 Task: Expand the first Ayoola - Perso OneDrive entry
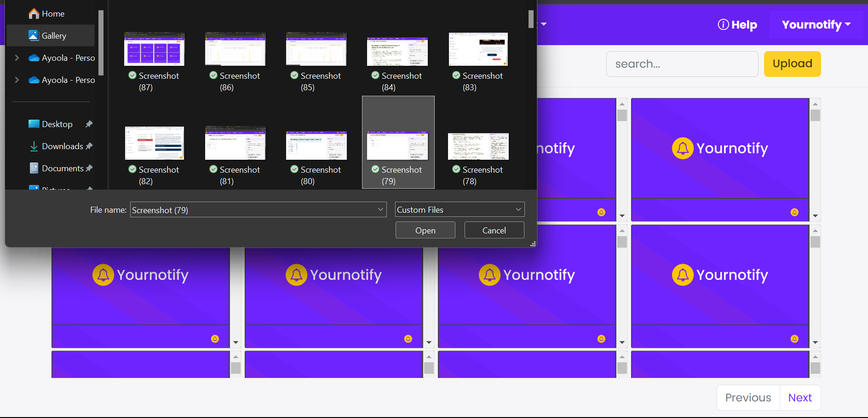tap(17, 58)
